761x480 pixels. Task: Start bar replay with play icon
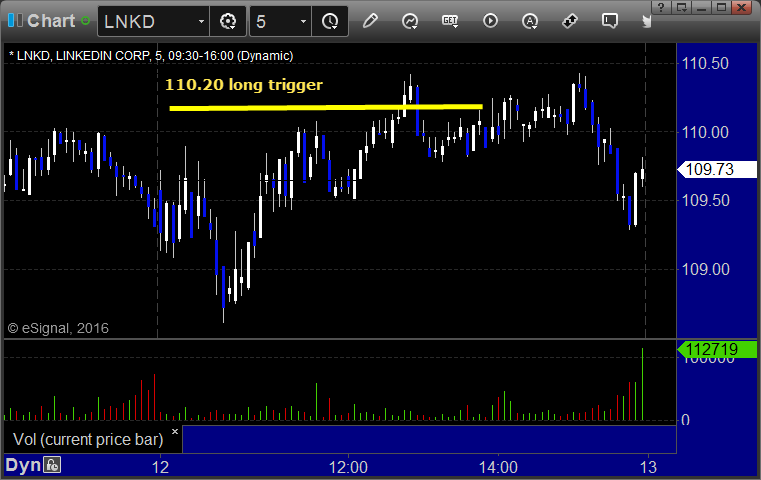(490, 21)
